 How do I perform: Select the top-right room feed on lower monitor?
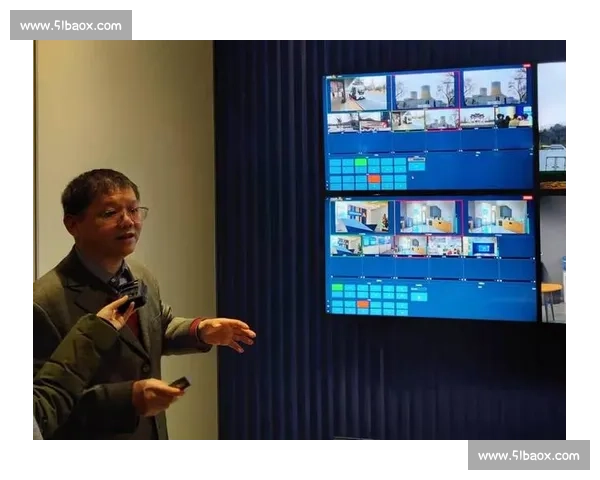coord(498,216)
